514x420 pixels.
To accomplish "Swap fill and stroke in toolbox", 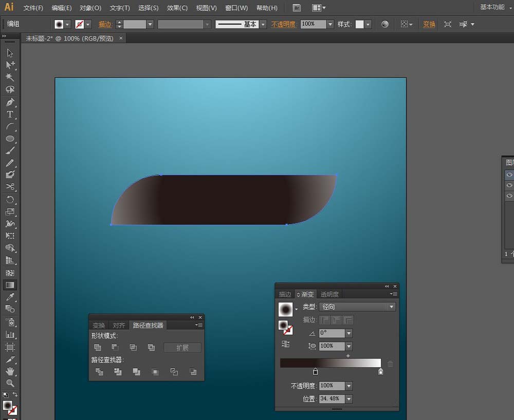I will tap(15, 394).
